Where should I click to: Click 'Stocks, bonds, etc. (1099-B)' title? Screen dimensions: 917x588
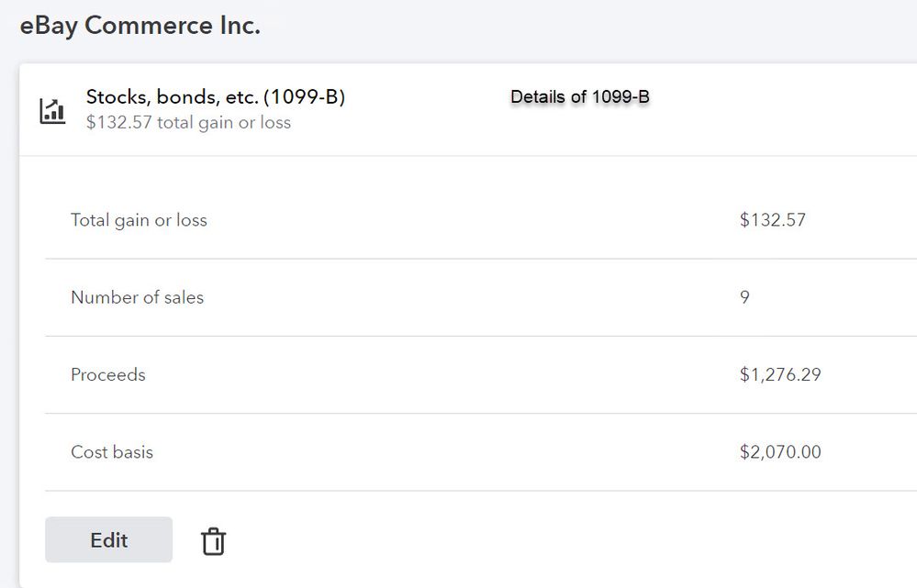click(x=216, y=96)
